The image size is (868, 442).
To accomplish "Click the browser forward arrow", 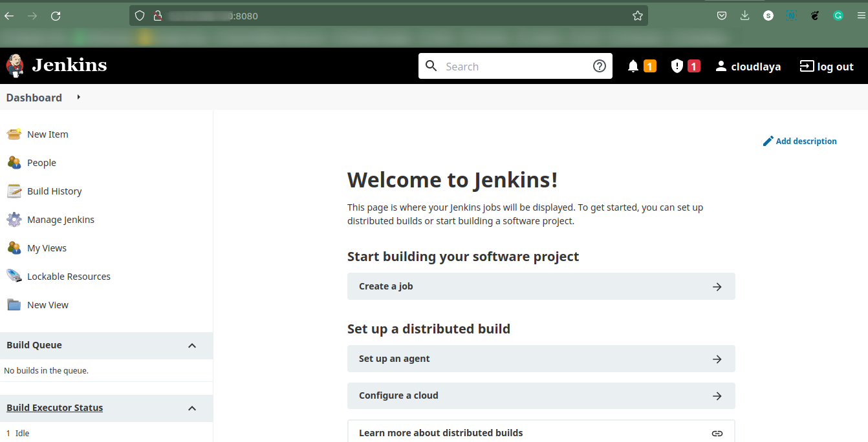I will pyautogui.click(x=32, y=16).
